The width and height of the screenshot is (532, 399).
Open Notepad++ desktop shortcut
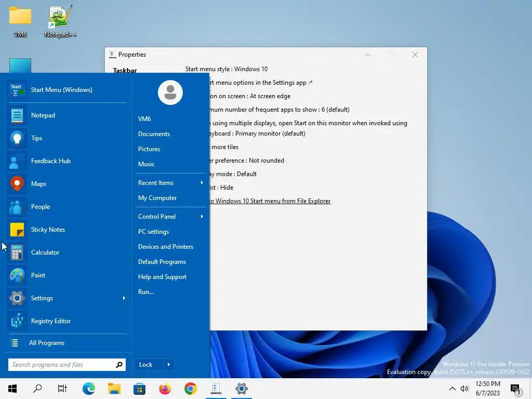[x=60, y=21]
